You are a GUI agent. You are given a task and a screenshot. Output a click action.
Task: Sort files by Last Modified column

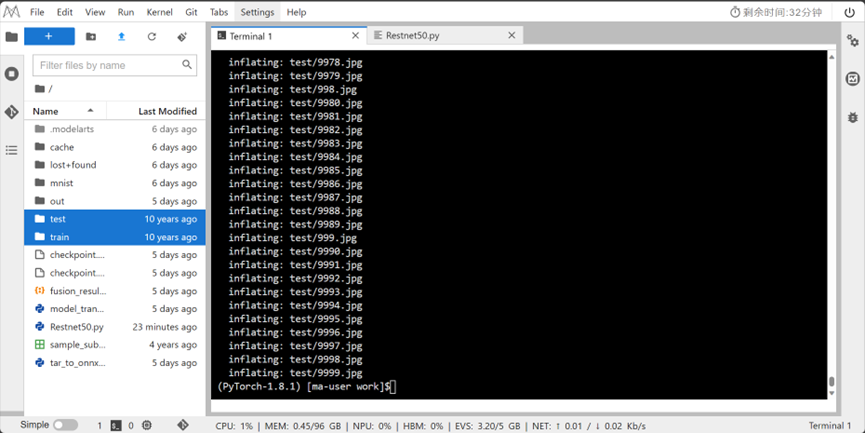156,111
